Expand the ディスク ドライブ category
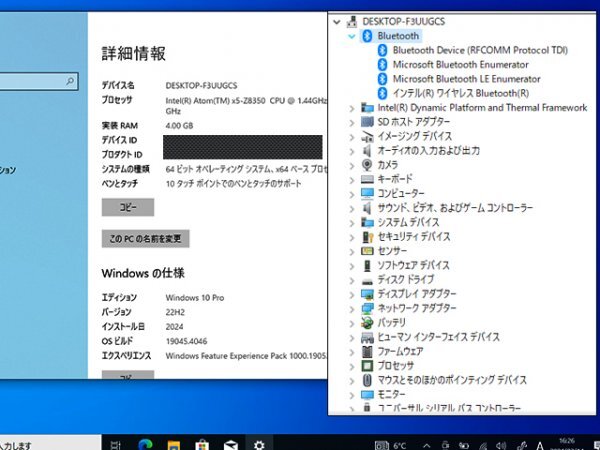Image resolution: width=600 pixels, height=450 pixels. [x=352, y=280]
